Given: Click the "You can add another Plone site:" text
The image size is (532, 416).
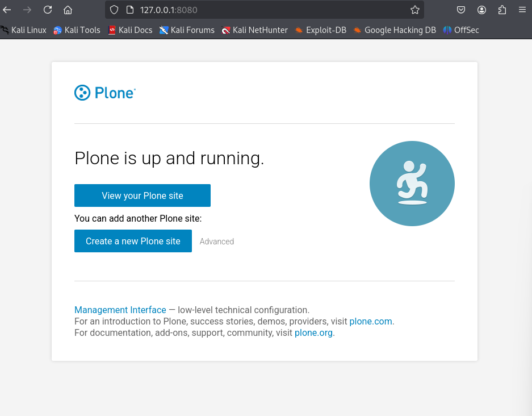Looking at the screenshot, I should click(138, 218).
